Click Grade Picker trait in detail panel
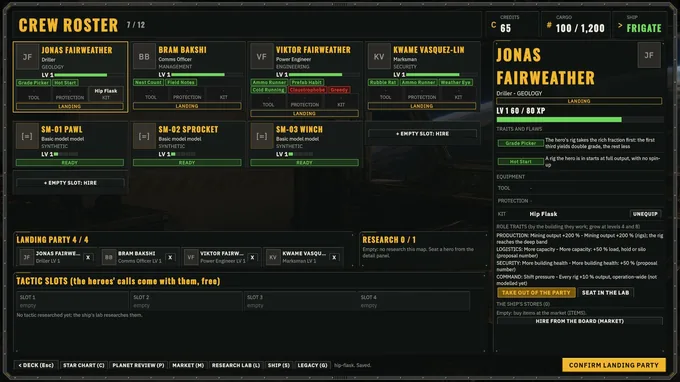 click(x=520, y=143)
